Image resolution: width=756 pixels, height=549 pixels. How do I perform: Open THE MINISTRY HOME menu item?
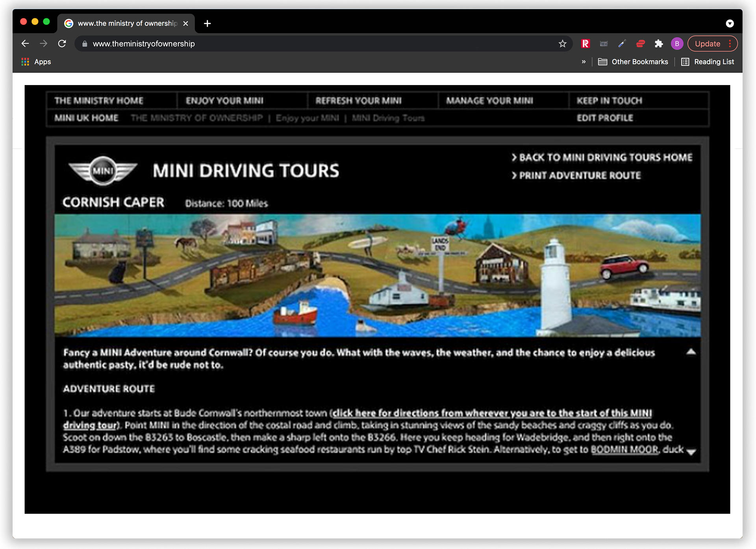click(x=99, y=101)
